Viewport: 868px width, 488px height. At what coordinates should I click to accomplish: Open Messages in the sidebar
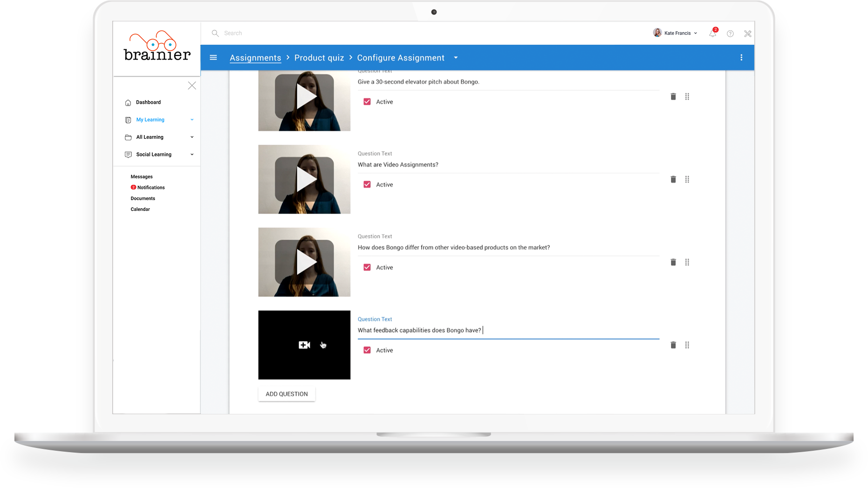click(142, 177)
